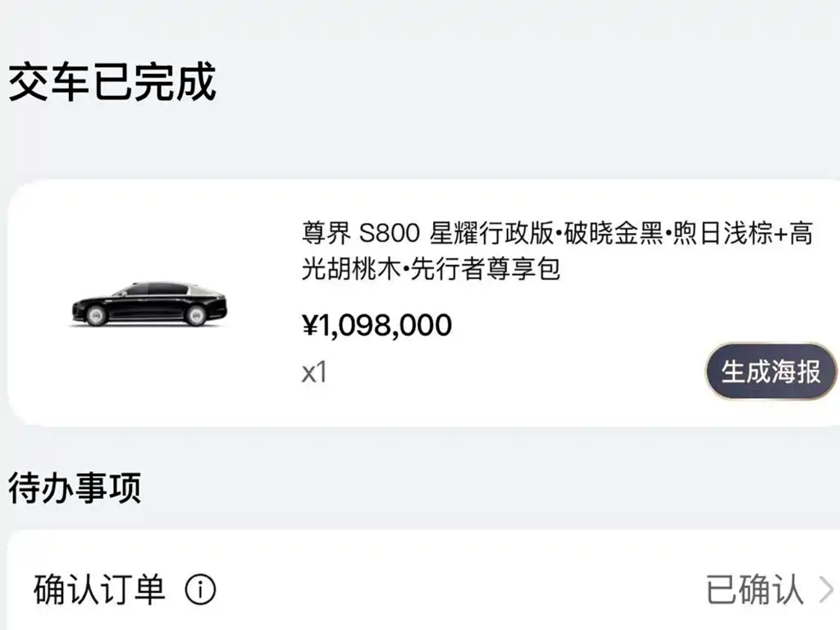Click the 生成海报 button

(770, 372)
